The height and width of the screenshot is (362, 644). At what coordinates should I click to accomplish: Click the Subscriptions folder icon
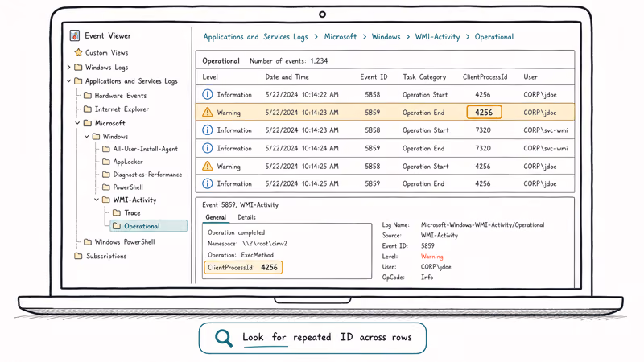pyautogui.click(x=78, y=256)
